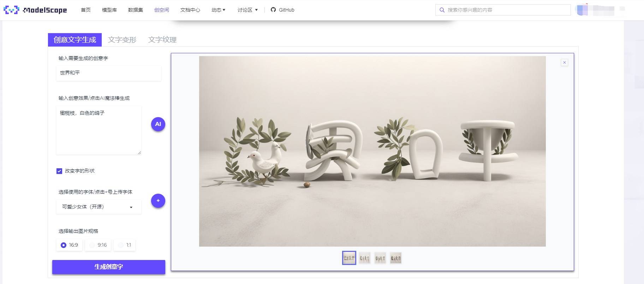Viewport: 644px width, 284px height.
Task: Switch to the 文字变形 tab
Action: click(x=122, y=40)
